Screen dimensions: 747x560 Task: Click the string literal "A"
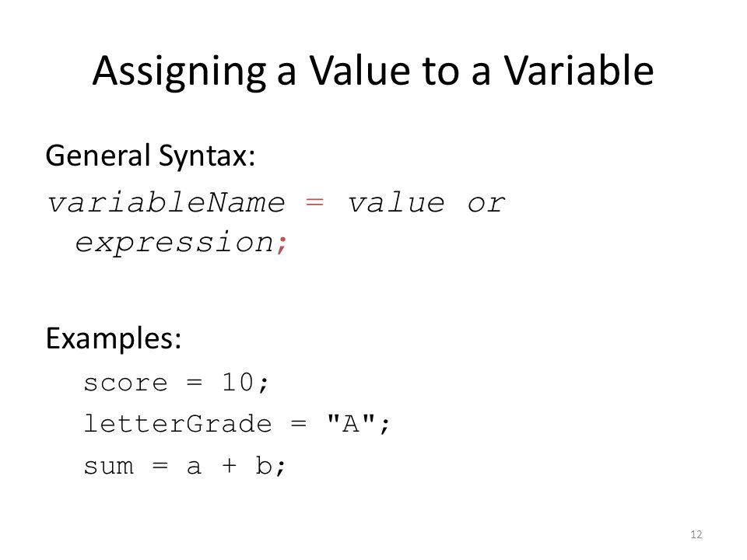(x=351, y=423)
